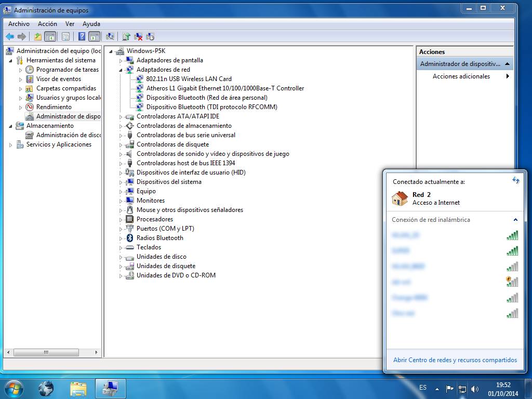The width and height of the screenshot is (532, 399).
Task: Click Scan for hardware changes icon
Action: 110,36
